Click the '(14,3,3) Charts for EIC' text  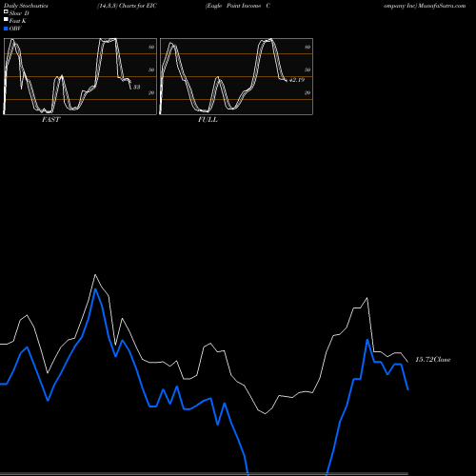(127, 6)
